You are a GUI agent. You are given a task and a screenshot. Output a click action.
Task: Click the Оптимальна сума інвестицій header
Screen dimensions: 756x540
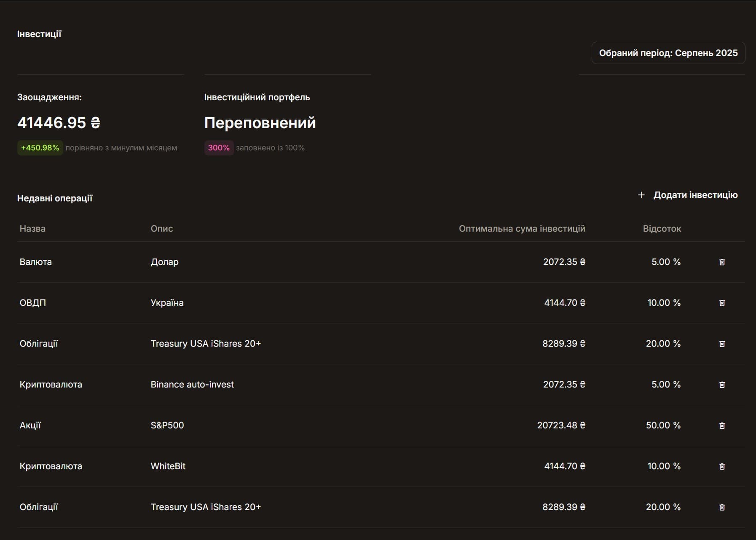pos(522,229)
